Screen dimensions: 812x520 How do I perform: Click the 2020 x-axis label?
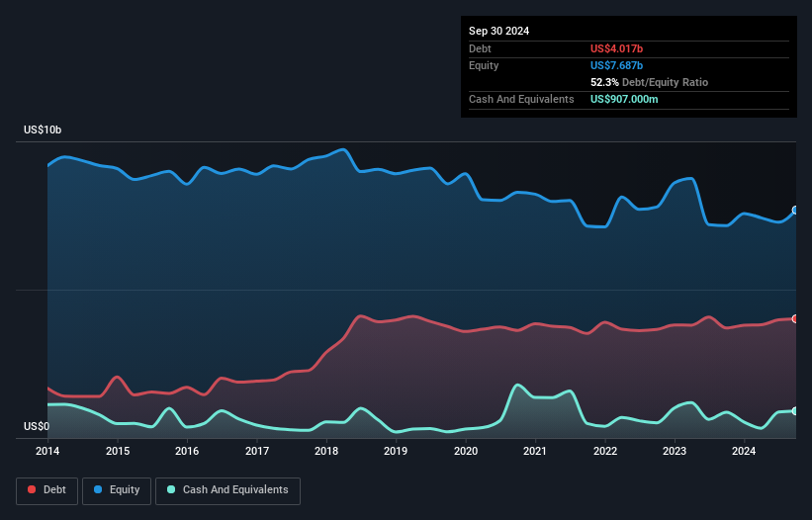click(466, 451)
